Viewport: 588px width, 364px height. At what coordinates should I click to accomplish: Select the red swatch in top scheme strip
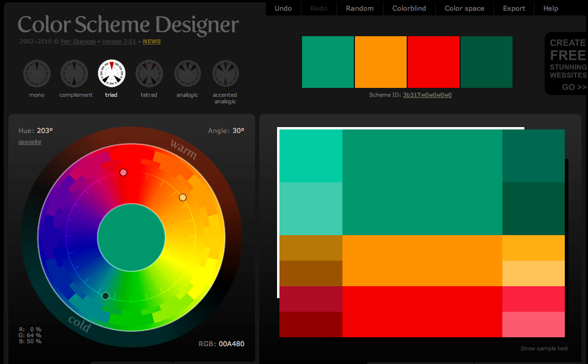pyautogui.click(x=433, y=62)
